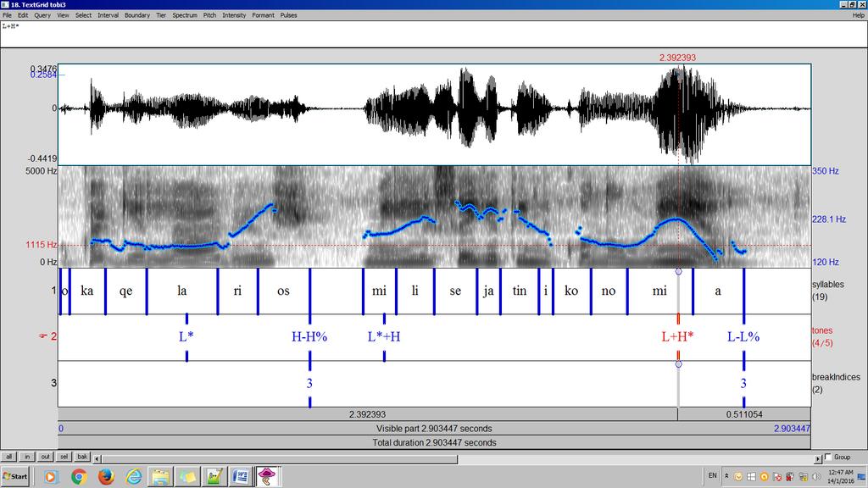The width and height of the screenshot is (868, 488).
Task: Click the 'bak' button
Action: pos(82,457)
